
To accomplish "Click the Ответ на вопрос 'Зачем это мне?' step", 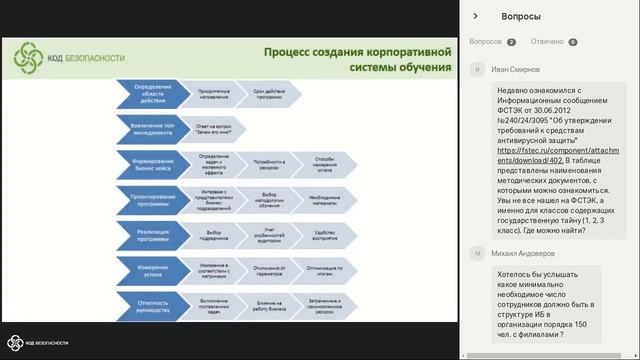I will [x=213, y=129].
